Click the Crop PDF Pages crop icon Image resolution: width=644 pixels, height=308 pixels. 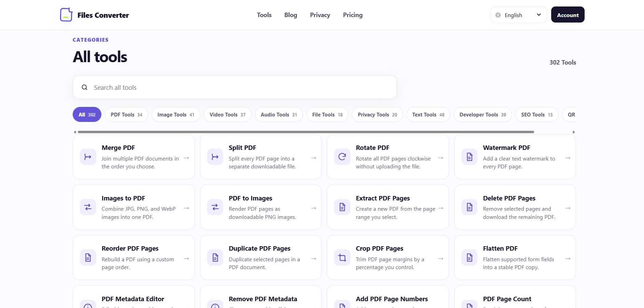(342, 257)
